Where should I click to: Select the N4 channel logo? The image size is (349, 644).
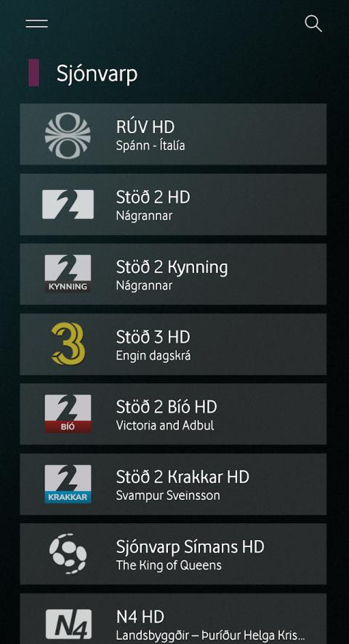click(x=68, y=624)
